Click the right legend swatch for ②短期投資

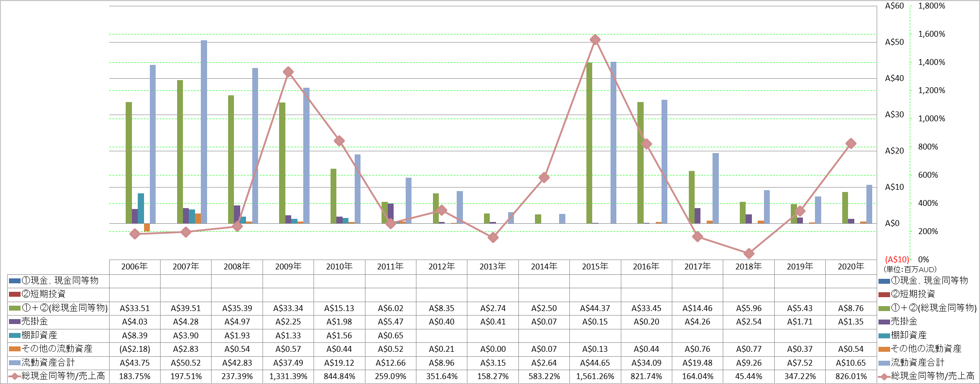[884, 294]
